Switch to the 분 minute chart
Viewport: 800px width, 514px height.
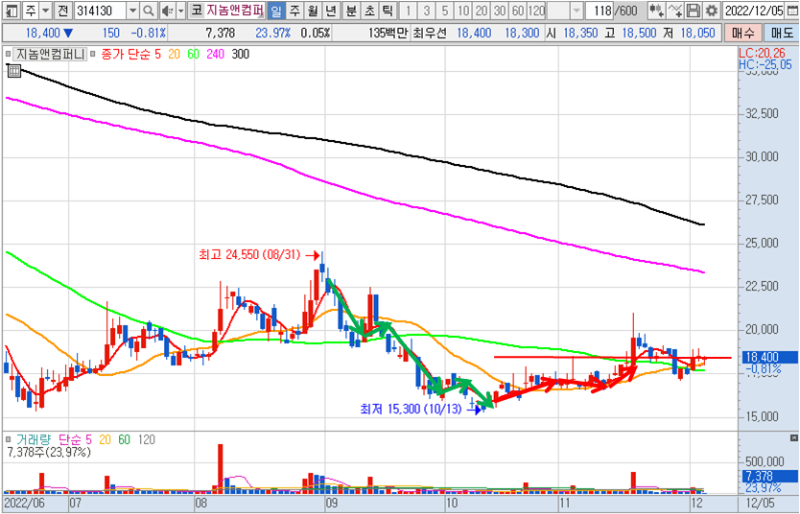point(351,10)
